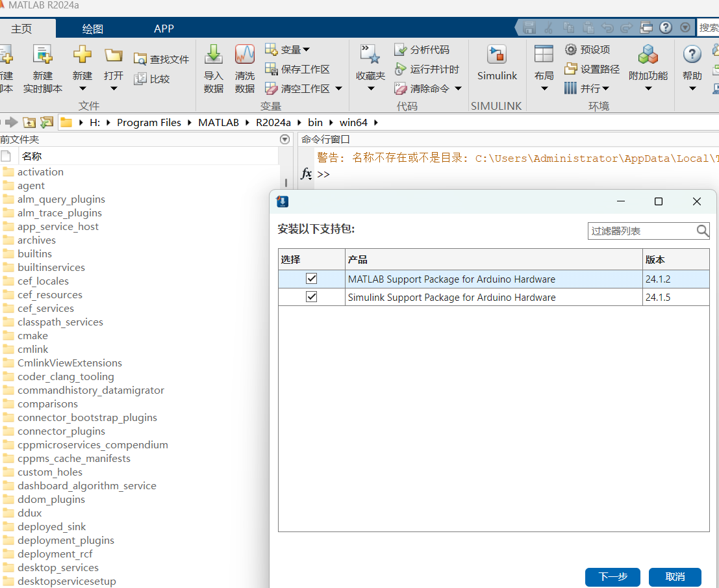Launch Simulink from the toolbar
719x588 pixels.
tap(497, 55)
